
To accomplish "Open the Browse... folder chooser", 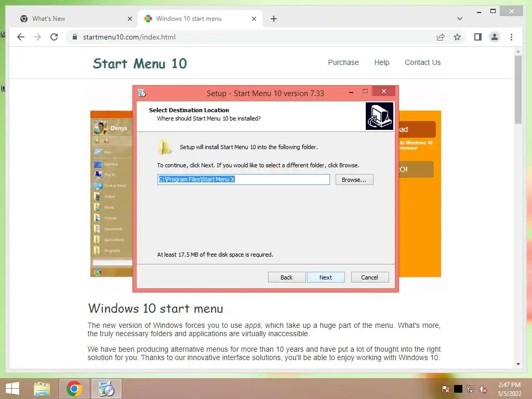I will pyautogui.click(x=354, y=179).
